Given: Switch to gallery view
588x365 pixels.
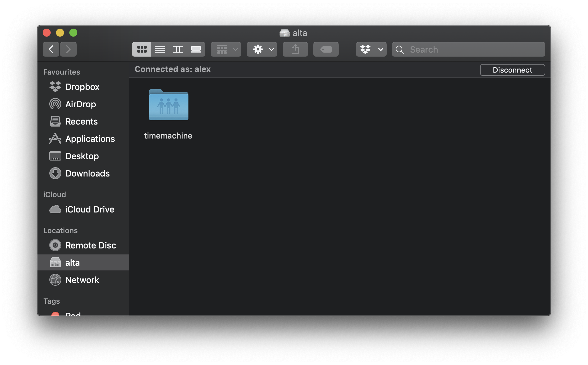Looking at the screenshot, I should pos(196,49).
